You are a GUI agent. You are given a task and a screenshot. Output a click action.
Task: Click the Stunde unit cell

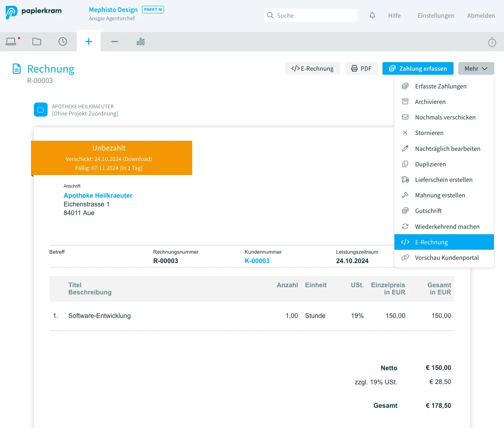(315, 316)
